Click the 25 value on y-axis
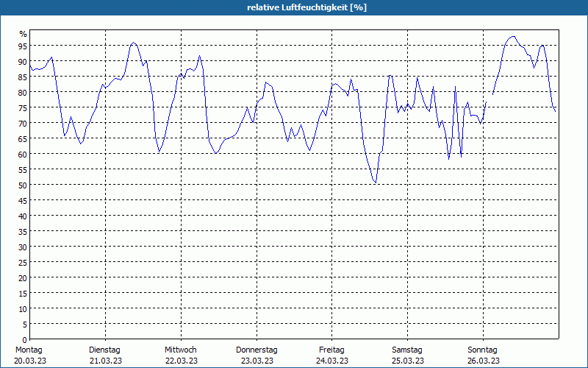The image size is (588, 368). click(23, 263)
